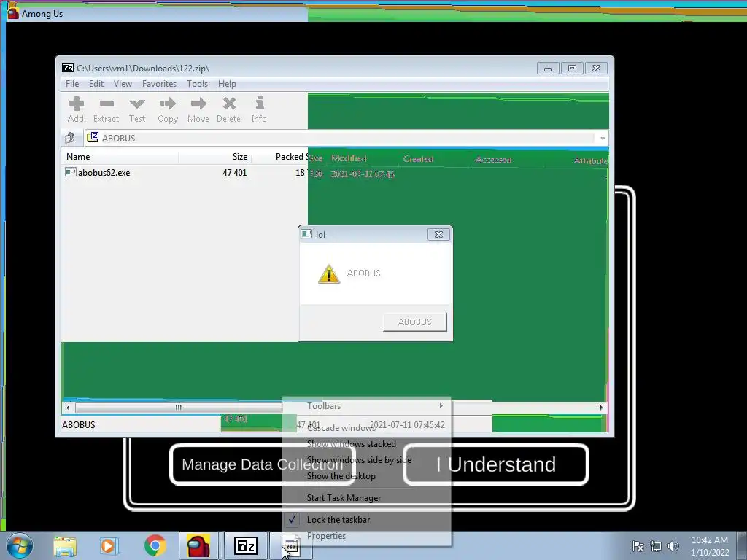Screen dimensions: 747x560
Task: Run the Test archive tool
Action: tap(137, 109)
